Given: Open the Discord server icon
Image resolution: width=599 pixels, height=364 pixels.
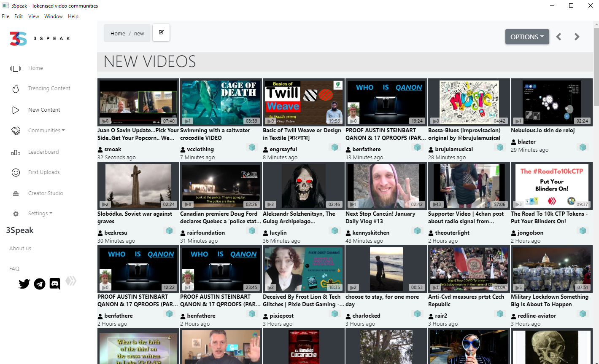Looking at the screenshot, I should point(55,284).
